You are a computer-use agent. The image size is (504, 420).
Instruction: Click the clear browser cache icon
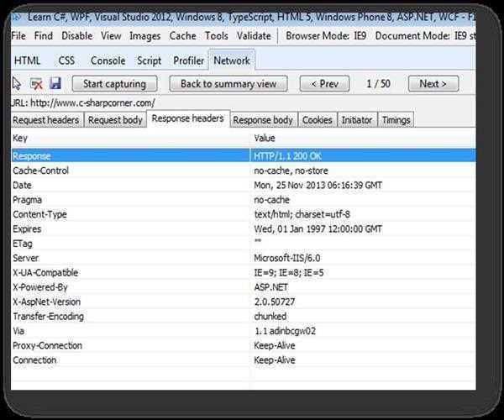pos(36,84)
